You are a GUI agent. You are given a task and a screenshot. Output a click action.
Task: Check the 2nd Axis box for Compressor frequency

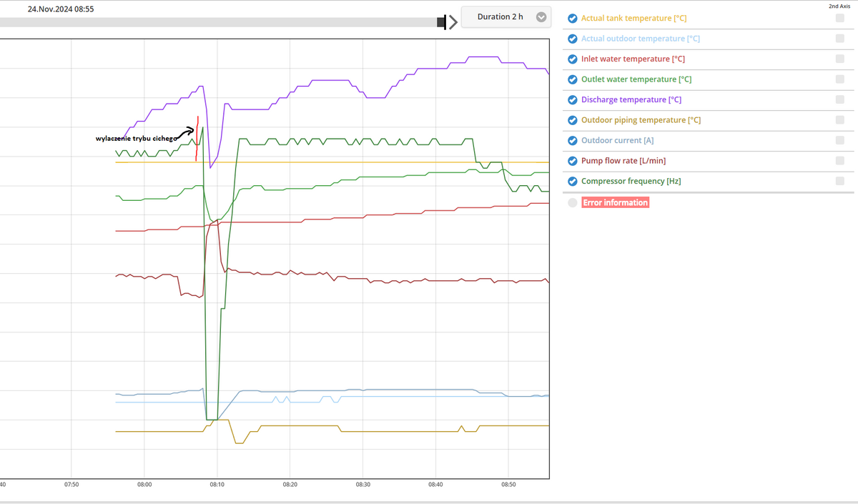pos(839,182)
